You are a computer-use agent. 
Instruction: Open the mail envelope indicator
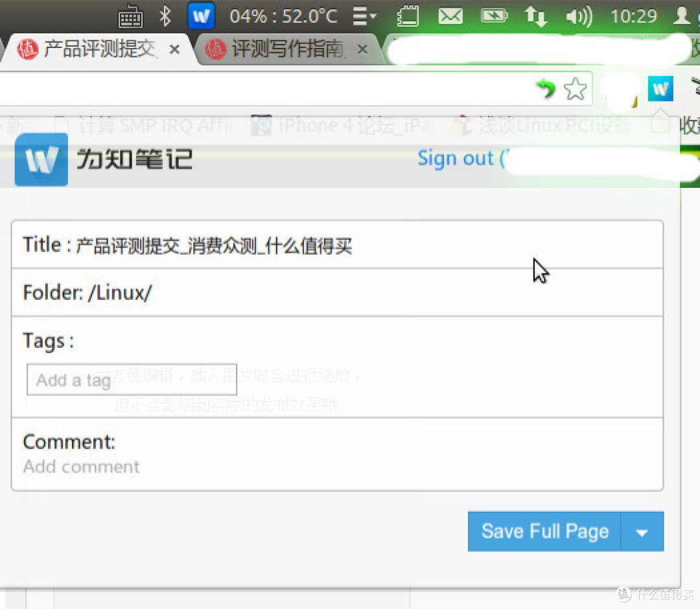coord(450,16)
